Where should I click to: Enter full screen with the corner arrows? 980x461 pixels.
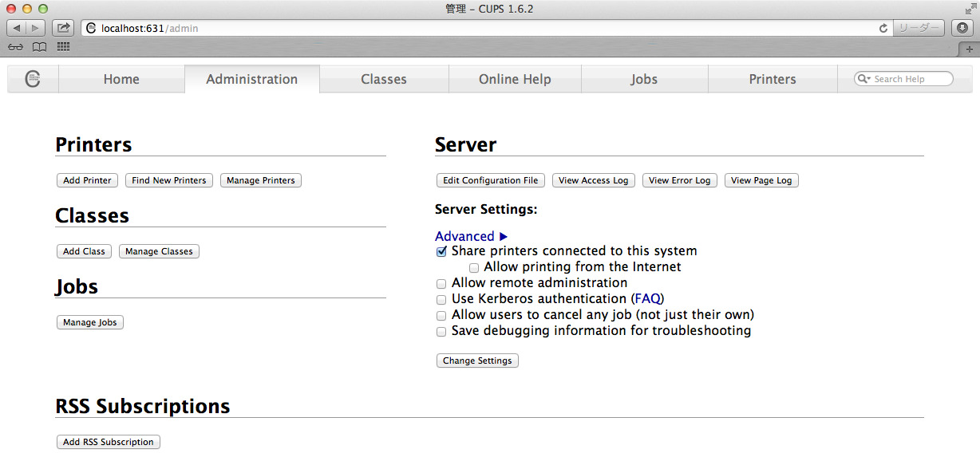coord(970,9)
